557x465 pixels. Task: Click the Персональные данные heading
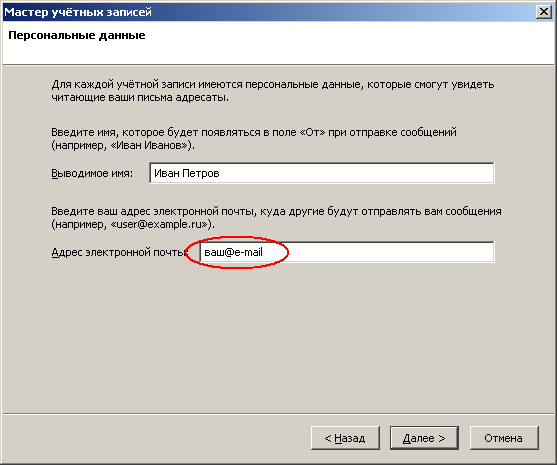point(77,35)
